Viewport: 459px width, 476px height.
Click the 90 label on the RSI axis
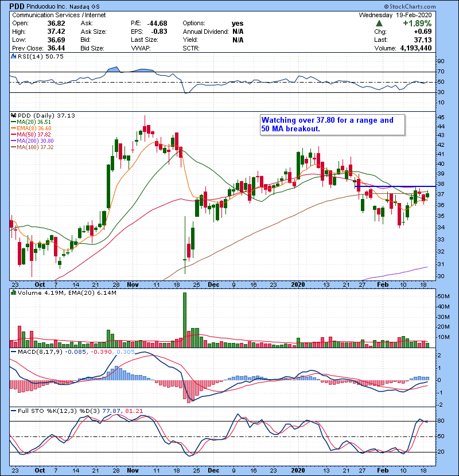tap(441, 61)
